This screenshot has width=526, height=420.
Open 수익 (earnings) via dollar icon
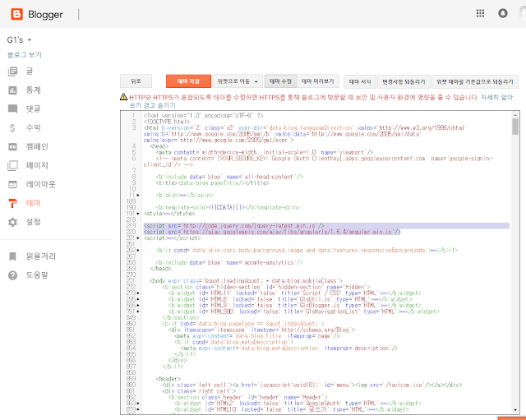click(13, 128)
